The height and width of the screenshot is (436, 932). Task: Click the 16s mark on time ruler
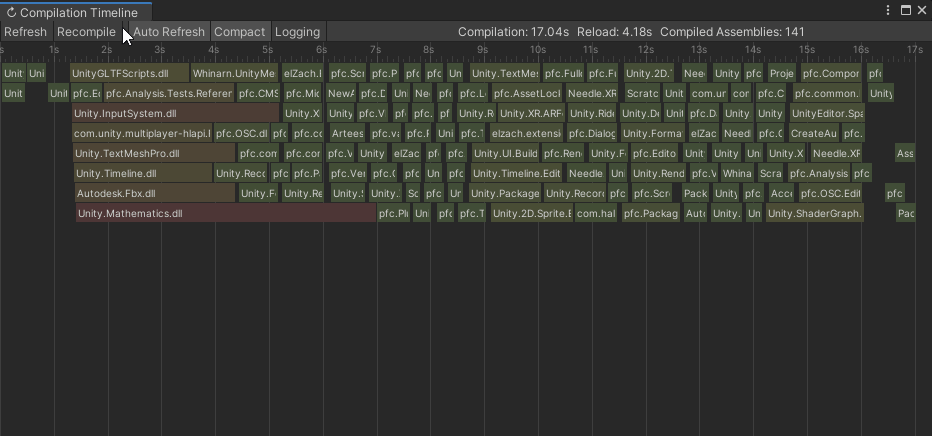[x=861, y=50]
